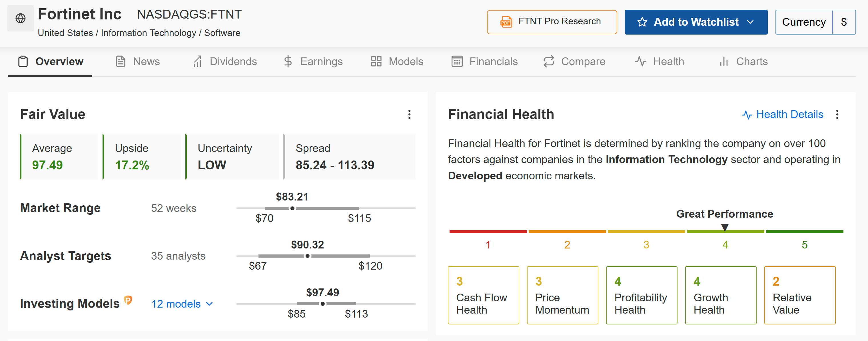Click the star icon in Add to Watchlist

[642, 22]
